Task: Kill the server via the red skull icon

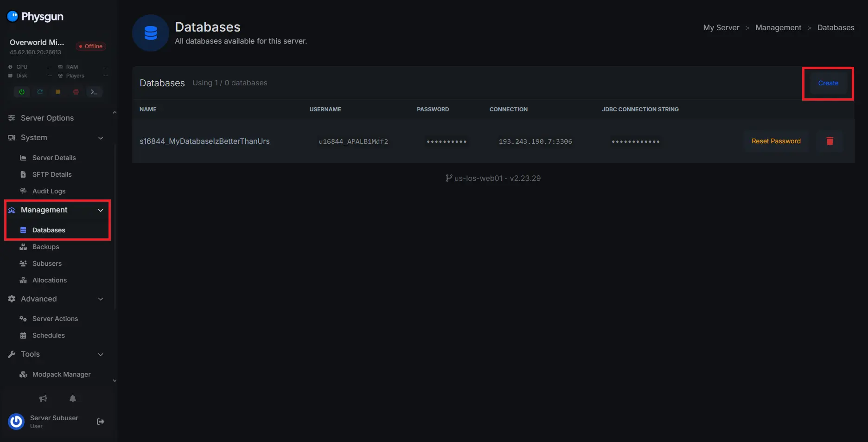Action: point(76,92)
